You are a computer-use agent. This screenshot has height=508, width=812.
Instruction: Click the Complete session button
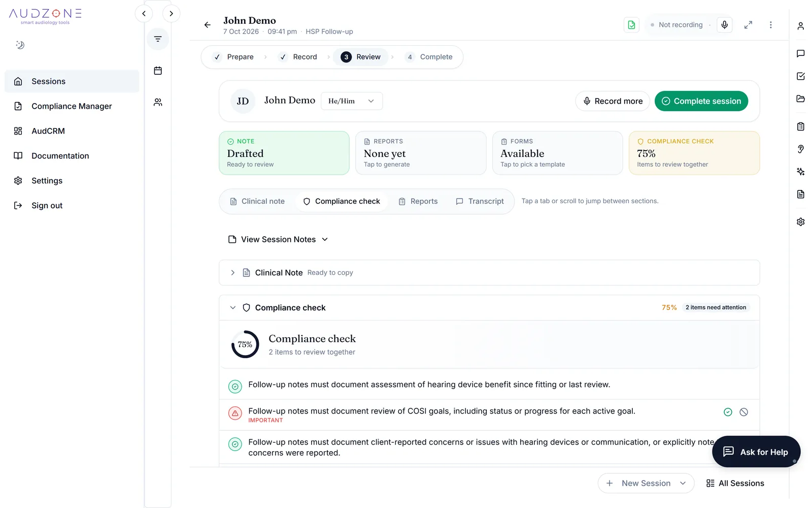(x=701, y=101)
